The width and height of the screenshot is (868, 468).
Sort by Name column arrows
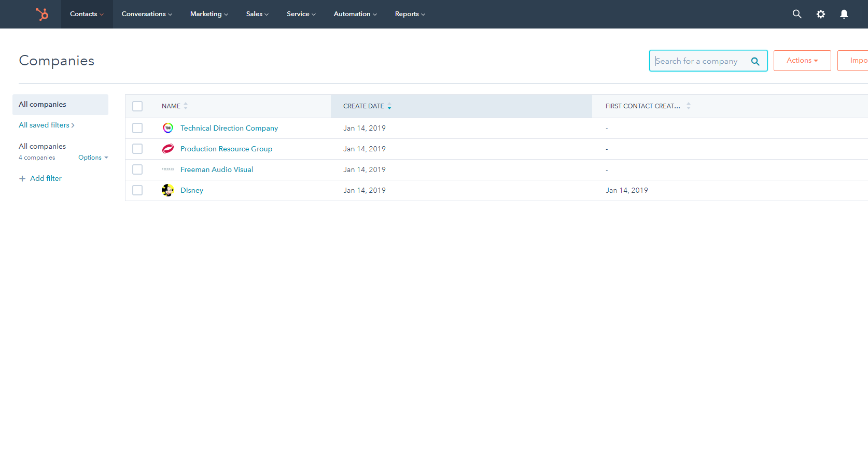tap(186, 106)
